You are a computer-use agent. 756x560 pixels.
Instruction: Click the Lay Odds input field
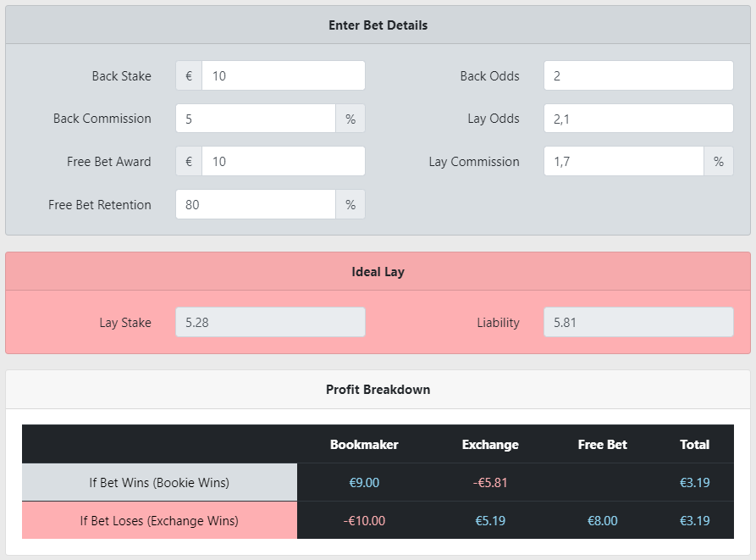[638, 119]
